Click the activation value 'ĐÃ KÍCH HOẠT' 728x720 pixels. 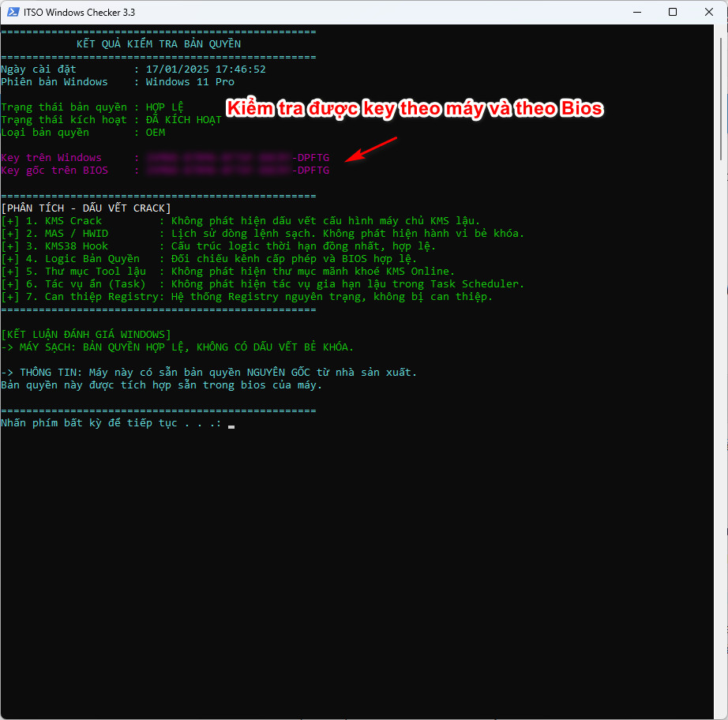coord(183,120)
